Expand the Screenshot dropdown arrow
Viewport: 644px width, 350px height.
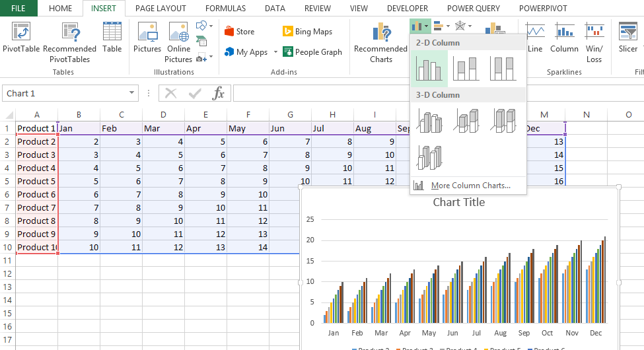(211, 57)
